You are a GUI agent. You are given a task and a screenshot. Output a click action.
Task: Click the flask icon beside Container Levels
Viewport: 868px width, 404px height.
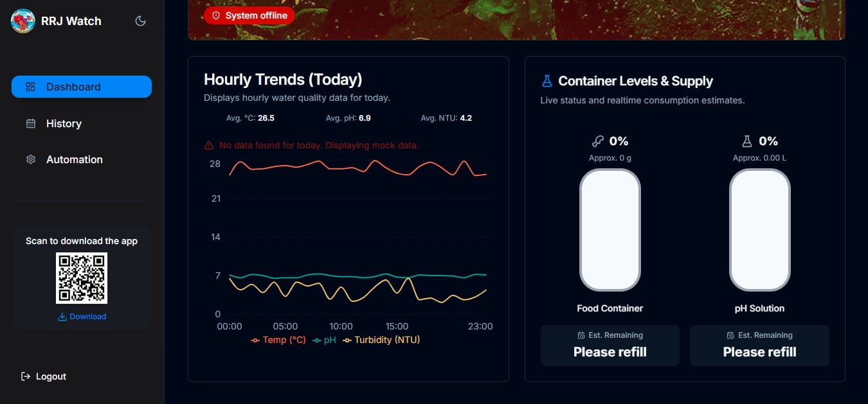coord(547,81)
